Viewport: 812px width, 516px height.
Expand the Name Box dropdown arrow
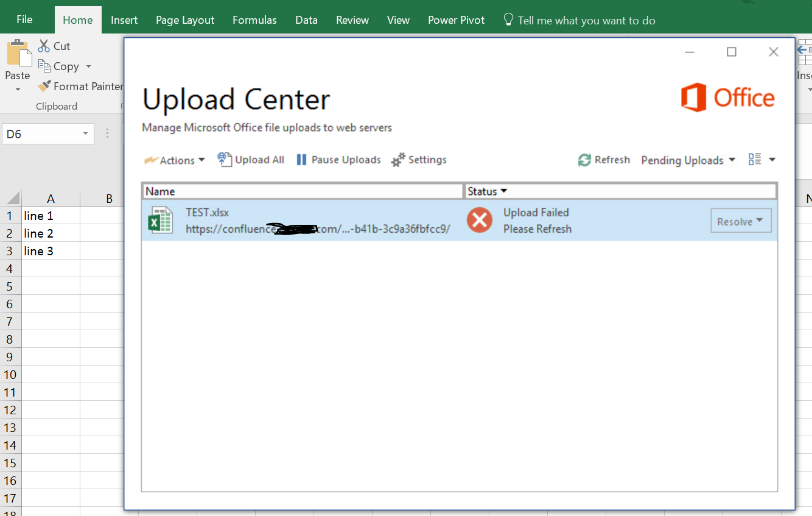coord(85,134)
